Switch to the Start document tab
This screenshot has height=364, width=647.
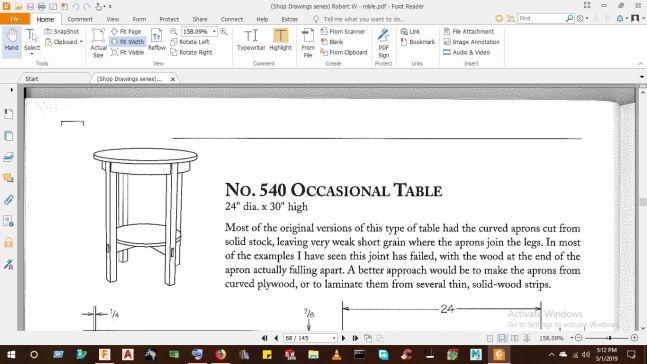click(x=32, y=78)
